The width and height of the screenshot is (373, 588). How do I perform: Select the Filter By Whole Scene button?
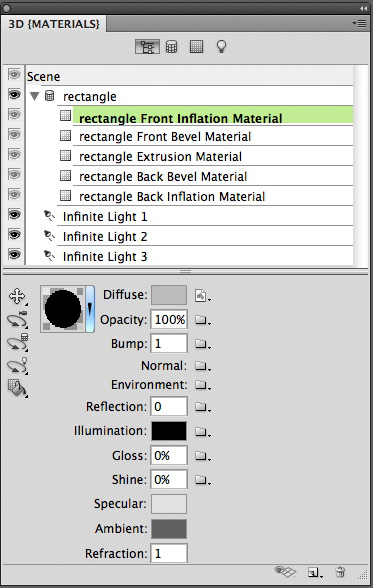[147, 47]
